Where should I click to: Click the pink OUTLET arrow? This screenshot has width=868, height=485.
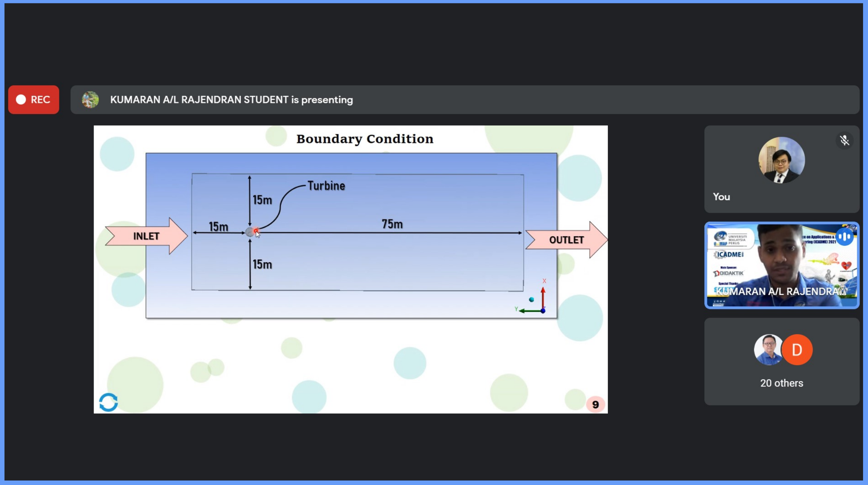coord(566,240)
